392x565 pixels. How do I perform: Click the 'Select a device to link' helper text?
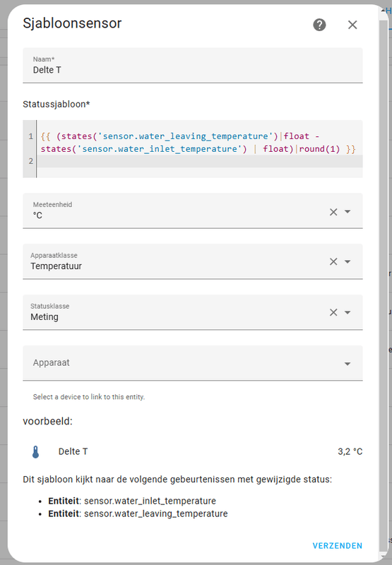coord(88,397)
